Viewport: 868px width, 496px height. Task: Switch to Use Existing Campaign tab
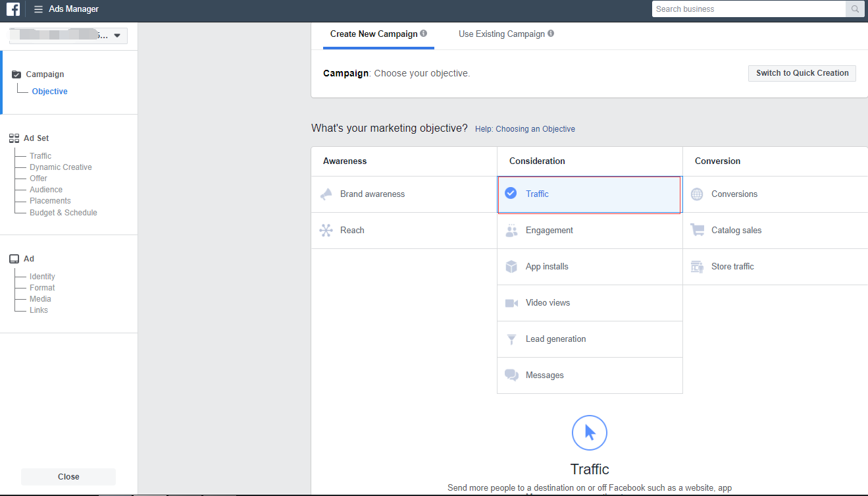point(506,34)
